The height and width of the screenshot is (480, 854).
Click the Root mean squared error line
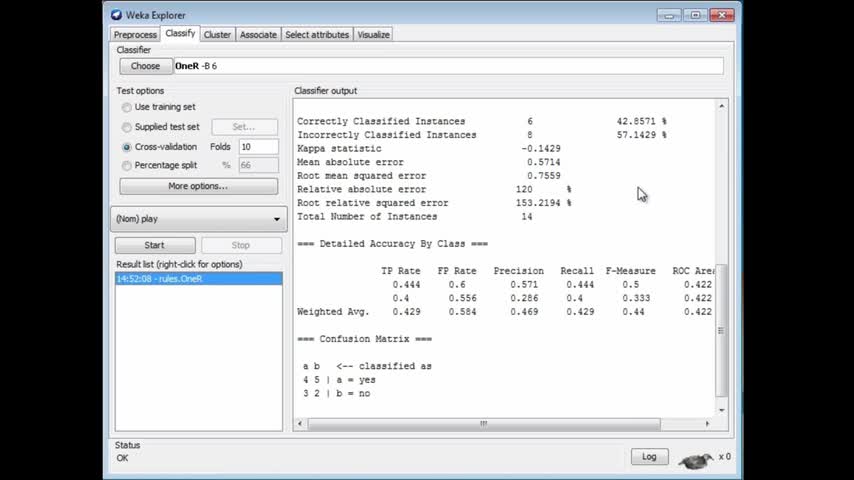point(429,176)
